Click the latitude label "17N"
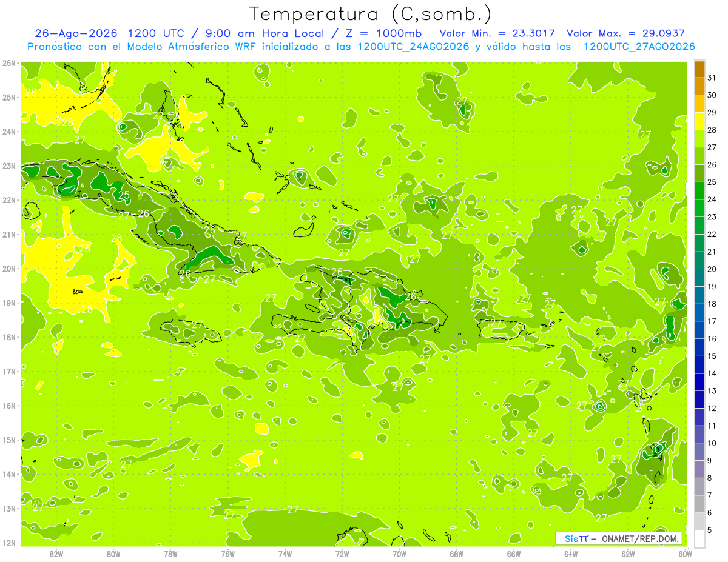 (x=8, y=371)
